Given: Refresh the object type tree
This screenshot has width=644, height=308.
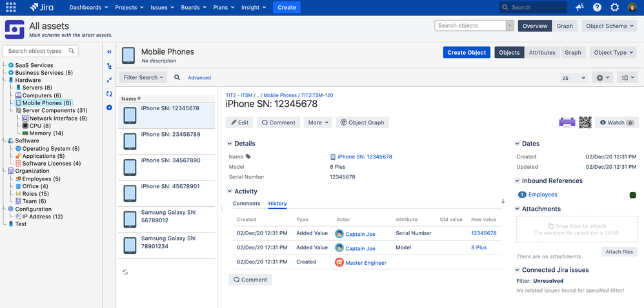Looking at the screenshot, I should (x=109, y=93).
